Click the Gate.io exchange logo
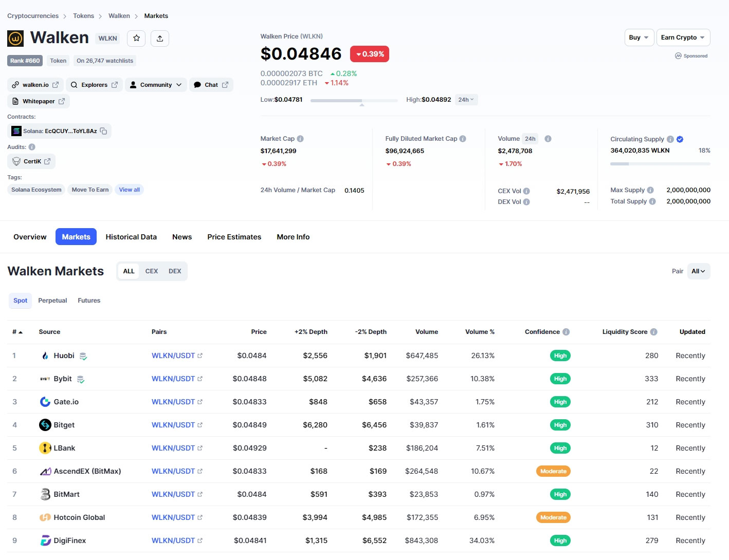Viewport: 729px width, 560px height. tap(45, 402)
